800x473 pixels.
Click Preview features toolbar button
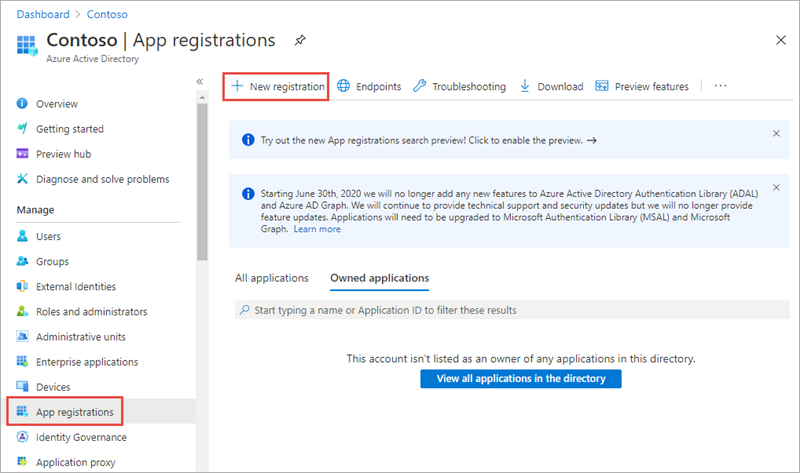point(642,86)
